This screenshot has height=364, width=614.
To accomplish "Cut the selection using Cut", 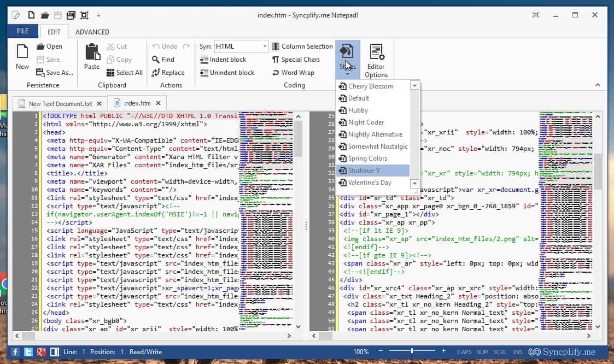I will point(116,46).
